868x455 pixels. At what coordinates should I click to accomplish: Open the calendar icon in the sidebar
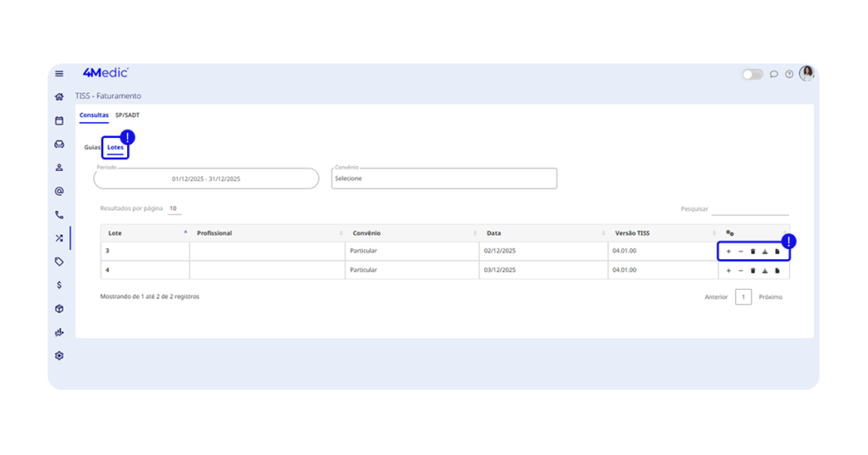[59, 121]
